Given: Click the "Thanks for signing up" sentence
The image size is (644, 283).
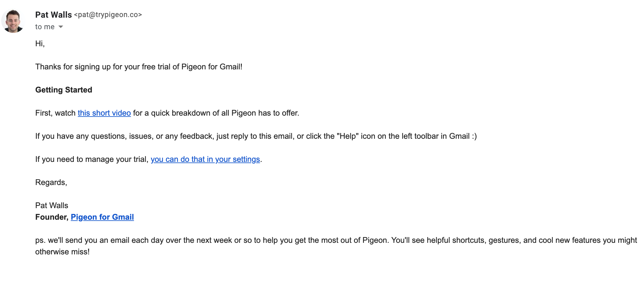Looking at the screenshot, I should pos(139,67).
